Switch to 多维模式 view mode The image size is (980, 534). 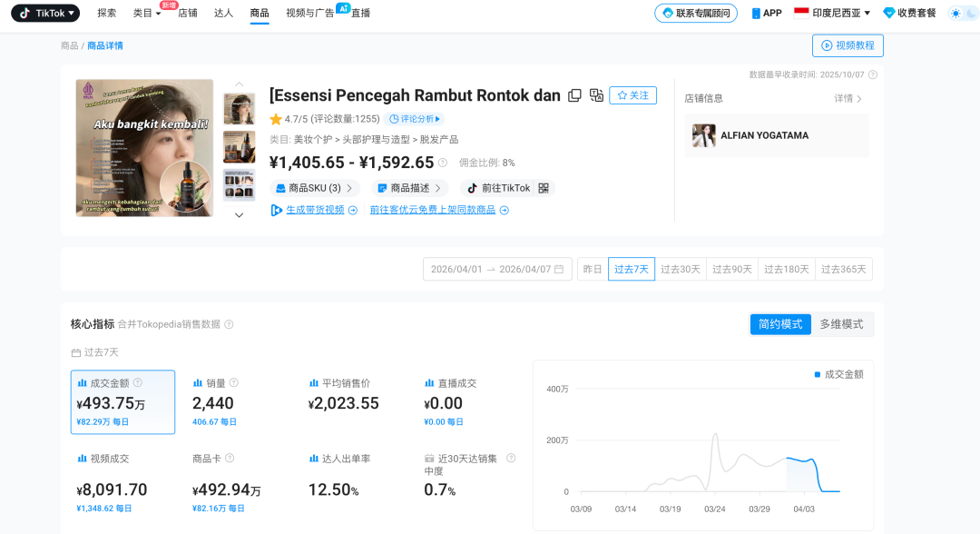click(x=841, y=324)
